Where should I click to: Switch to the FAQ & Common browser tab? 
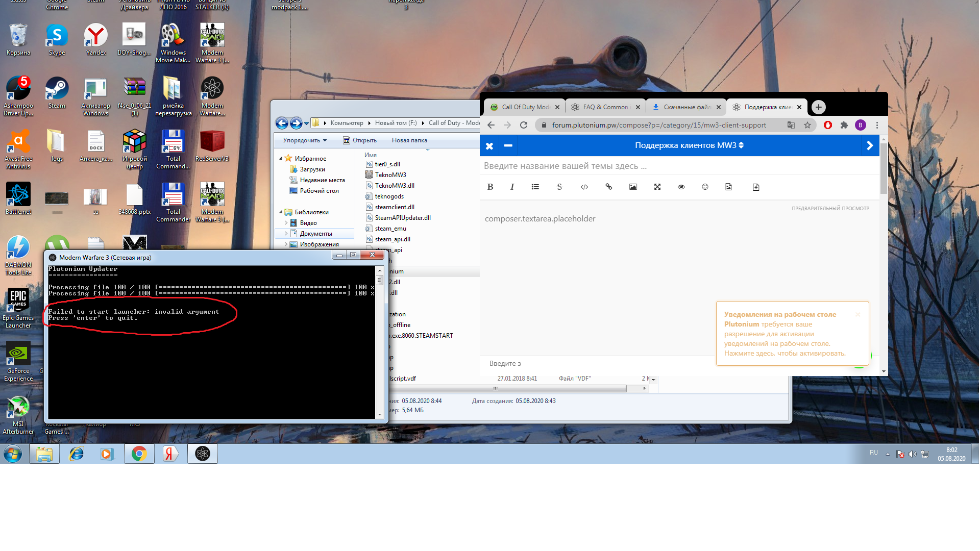click(605, 107)
